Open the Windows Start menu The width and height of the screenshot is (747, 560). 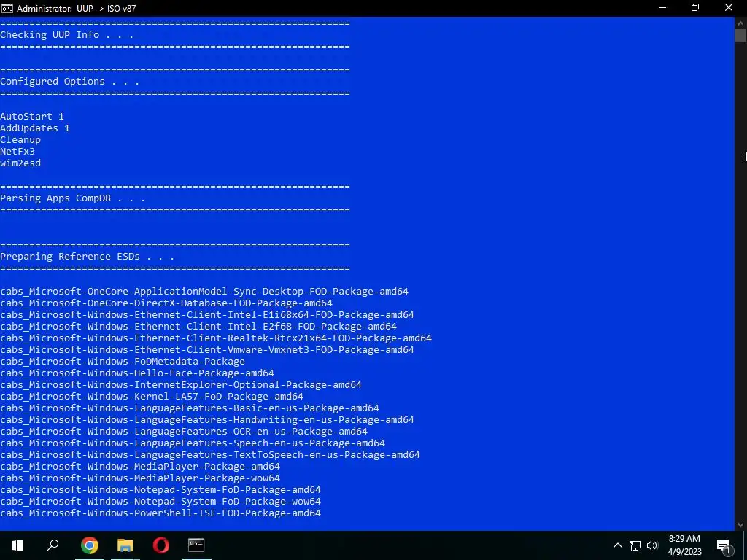pos(18,545)
